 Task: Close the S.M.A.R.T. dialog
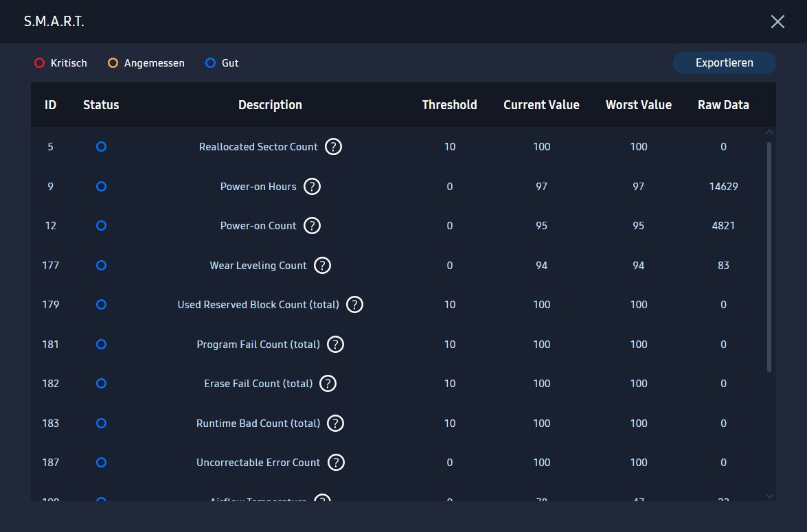pos(777,21)
